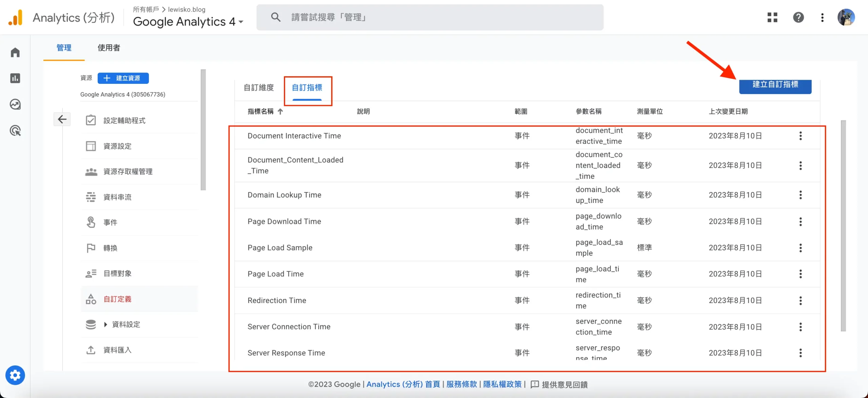The width and height of the screenshot is (868, 398).
Task: Open the Home icon in left sidebar
Action: pyautogui.click(x=15, y=52)
